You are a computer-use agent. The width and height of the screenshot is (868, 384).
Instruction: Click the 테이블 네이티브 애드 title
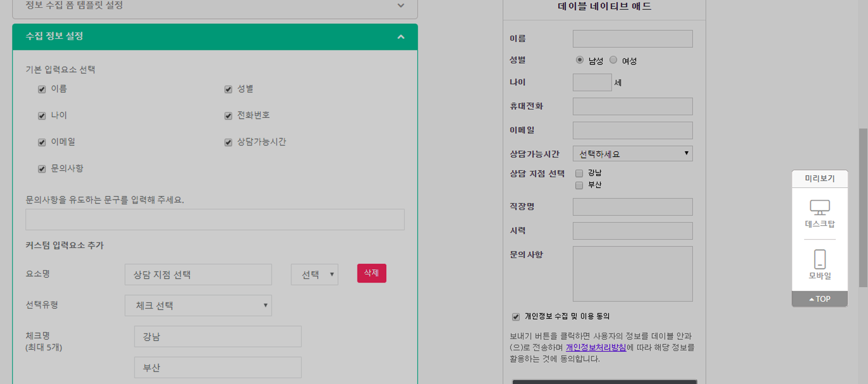pyautogui.click(x=604, y=7)
